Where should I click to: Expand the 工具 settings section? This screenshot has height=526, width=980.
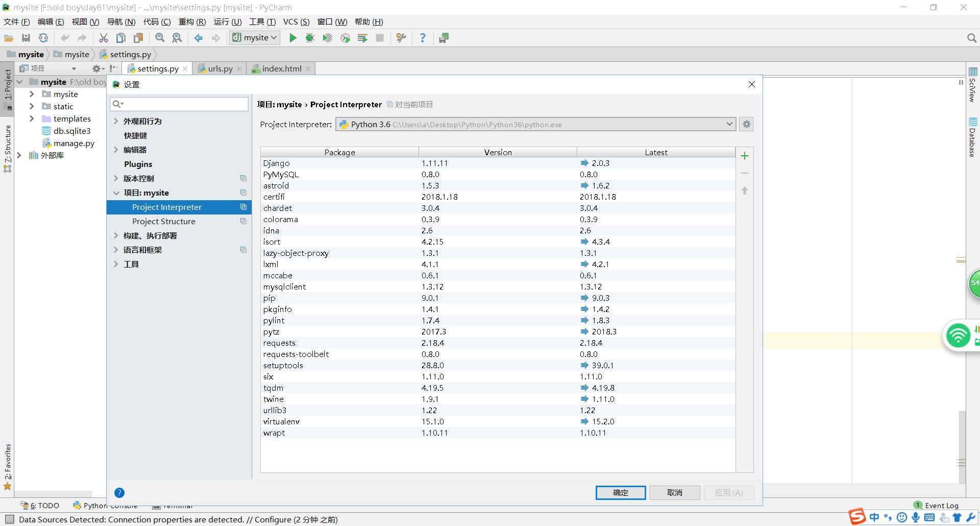(x=116, y=264)
